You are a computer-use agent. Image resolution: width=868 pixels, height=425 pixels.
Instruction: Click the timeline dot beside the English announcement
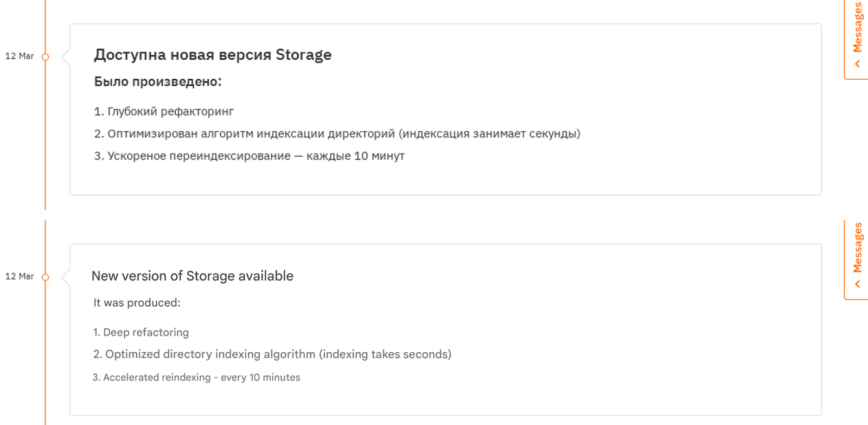click(x=46, y=277)
